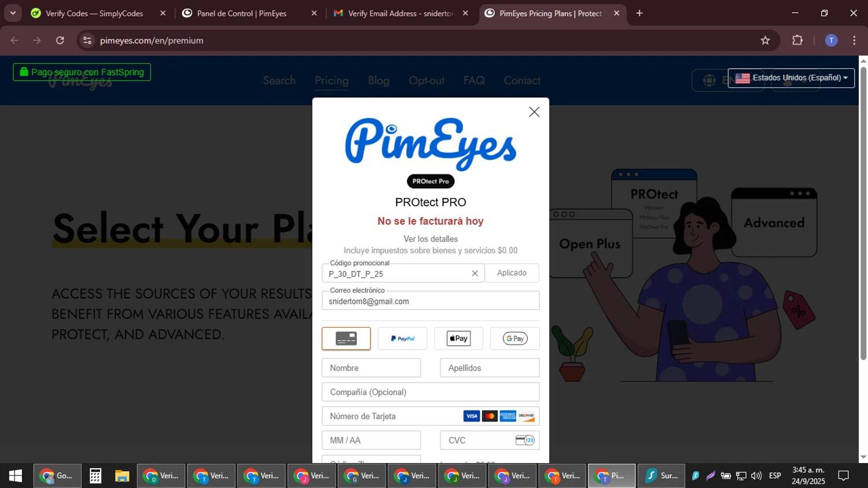868x488 pixels.
Task: Close the PROtect PRO checkout modal
Action: coord(534,112)
